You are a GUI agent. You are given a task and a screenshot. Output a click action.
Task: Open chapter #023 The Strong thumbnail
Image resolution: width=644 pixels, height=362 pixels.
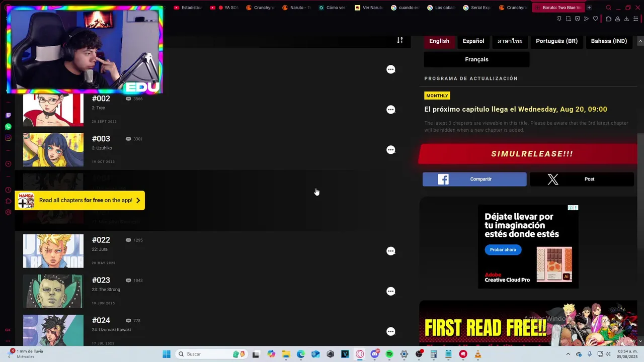(x=53, y=291)
